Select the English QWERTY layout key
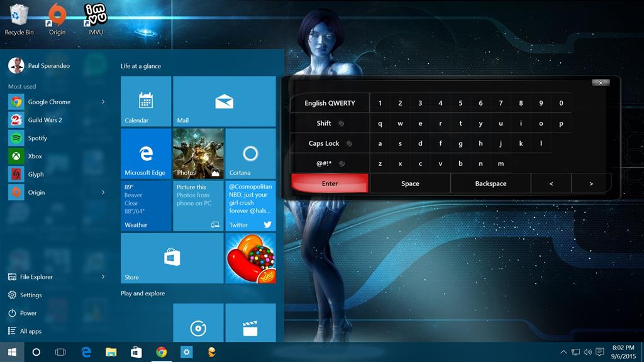The height and width of the screenshot is (362, 644). pyautogui.click(x=330, y=103)
